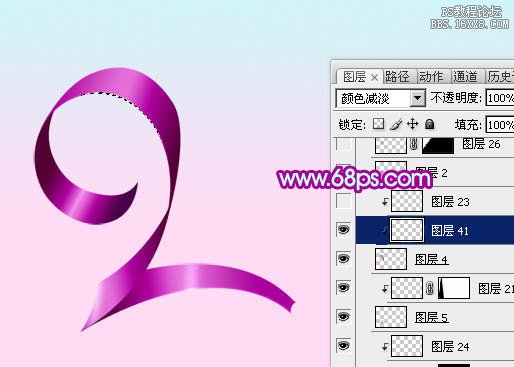Click the lock all padlock icon
Viewport: 514px width, 367px height.
tap(430, 124)
